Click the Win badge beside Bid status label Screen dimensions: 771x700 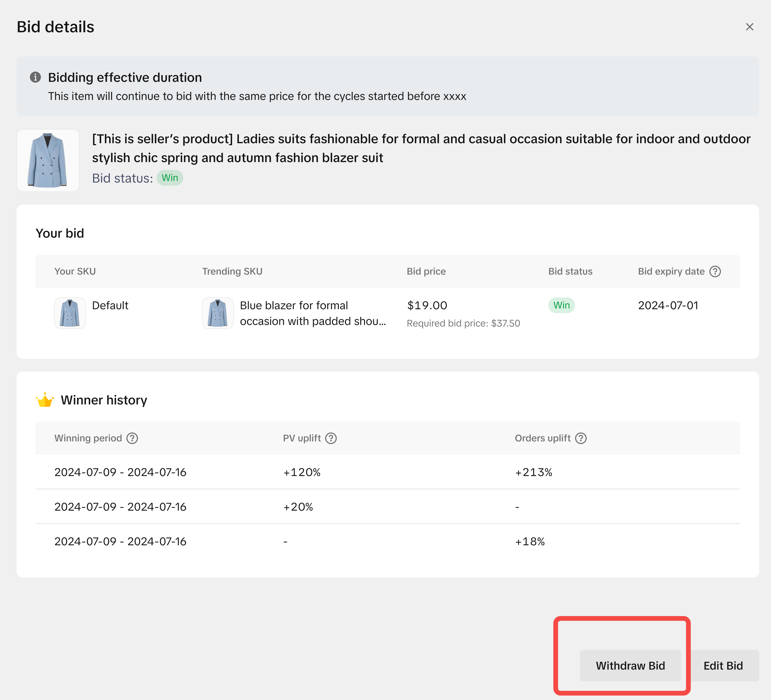(x=170, y=178)
